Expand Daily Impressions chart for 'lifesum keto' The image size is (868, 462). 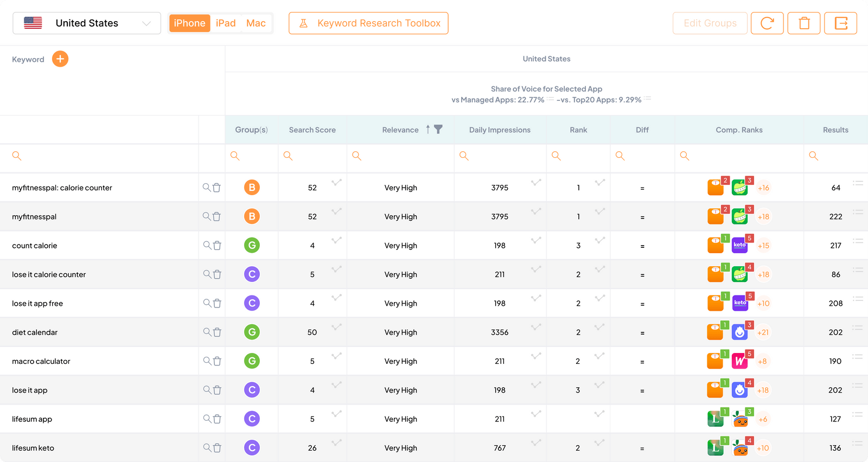[x=536, y=443]
